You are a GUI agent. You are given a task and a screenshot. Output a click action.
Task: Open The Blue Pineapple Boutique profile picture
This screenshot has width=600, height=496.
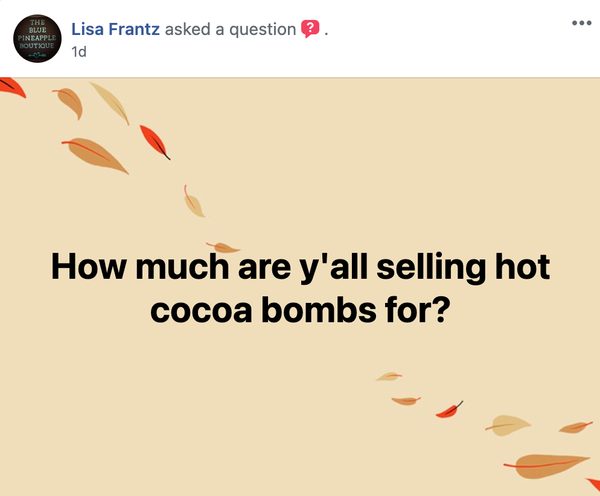[x=37, y=39]
